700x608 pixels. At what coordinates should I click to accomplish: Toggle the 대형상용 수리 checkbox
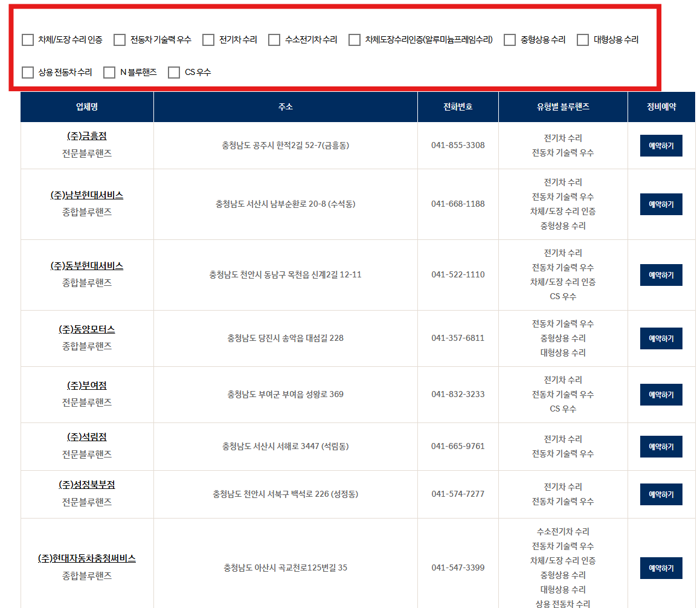tap(583, 40)
